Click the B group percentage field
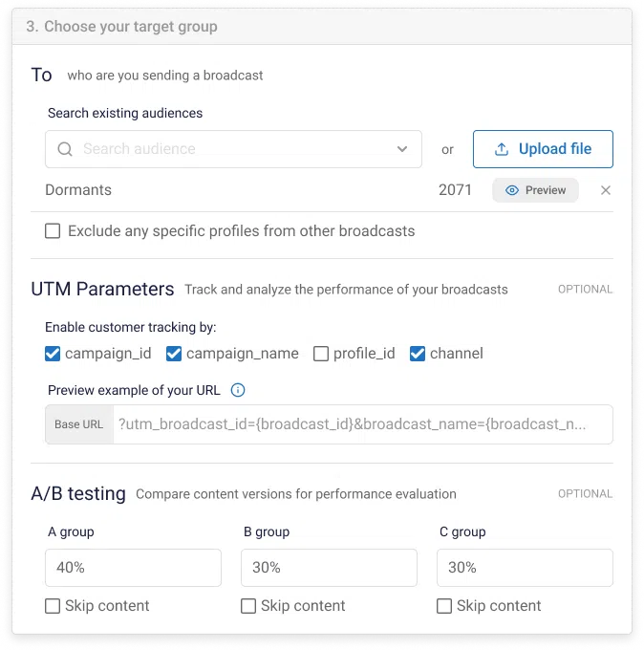The height and width of the screenshot is (650, 644). coord(329,568)
